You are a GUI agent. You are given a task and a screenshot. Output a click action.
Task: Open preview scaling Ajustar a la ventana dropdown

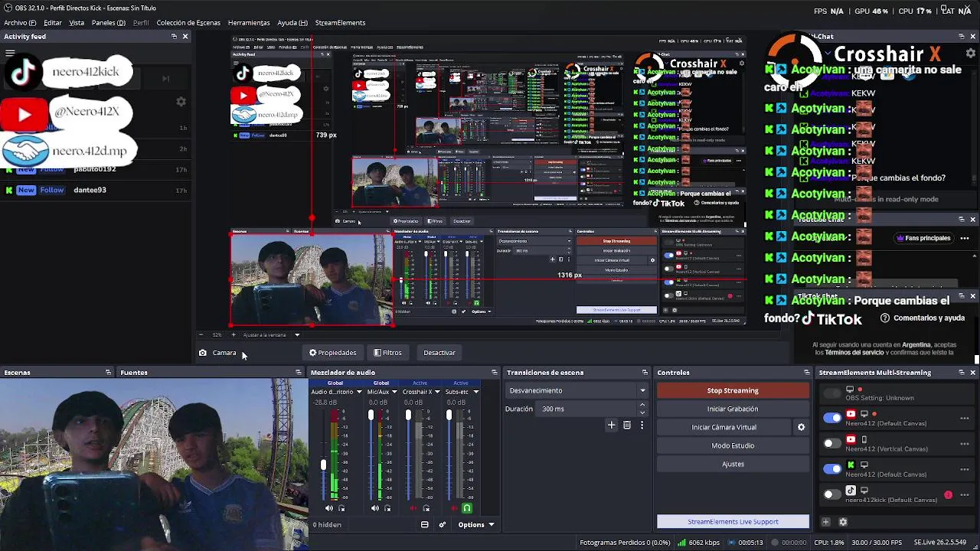coord(271,334)
